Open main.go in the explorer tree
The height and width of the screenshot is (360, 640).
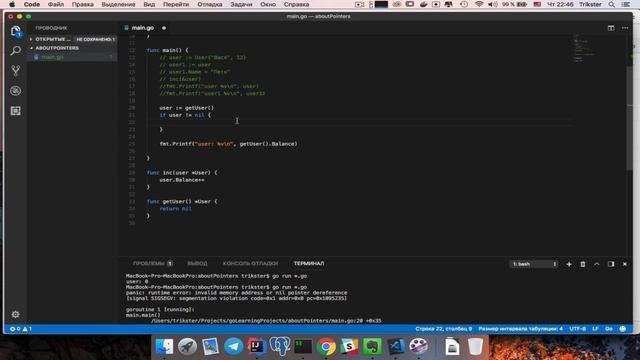coord(72,57)
